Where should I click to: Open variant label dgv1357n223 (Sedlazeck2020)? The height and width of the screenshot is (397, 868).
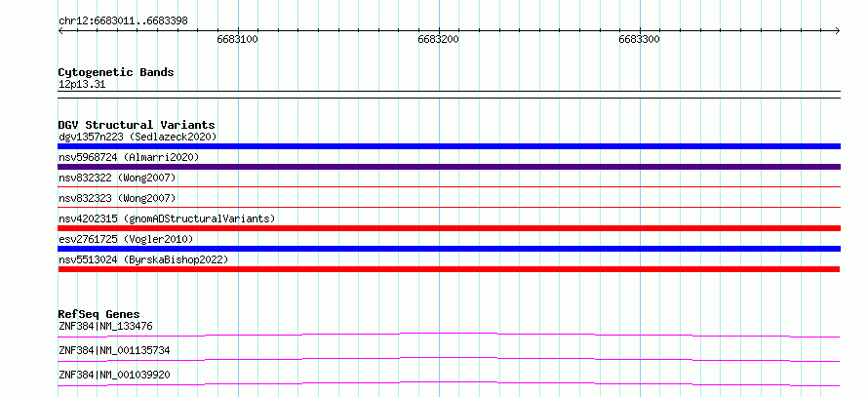[138, 137]
